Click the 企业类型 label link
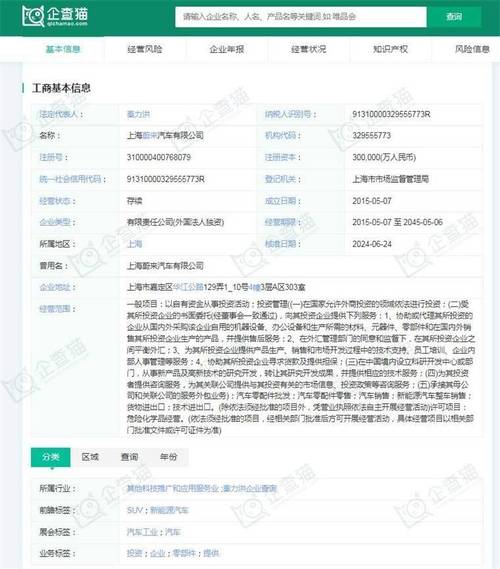The width and height of the screenshot is (500, 569). coord(55,222)
